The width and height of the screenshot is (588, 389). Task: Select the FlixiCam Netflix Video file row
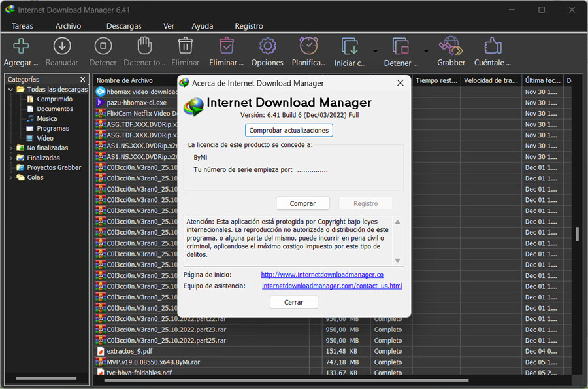pos(137,113)
